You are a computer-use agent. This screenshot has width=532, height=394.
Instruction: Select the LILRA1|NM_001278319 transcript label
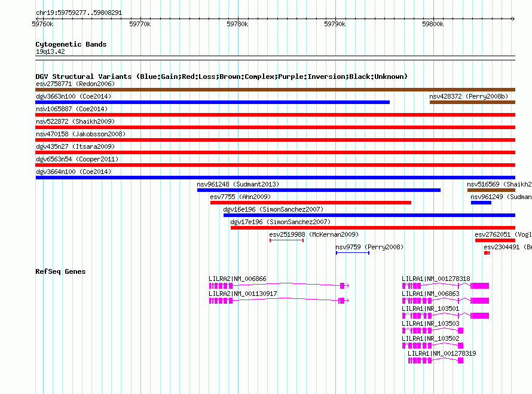click(x=442, y=353)
